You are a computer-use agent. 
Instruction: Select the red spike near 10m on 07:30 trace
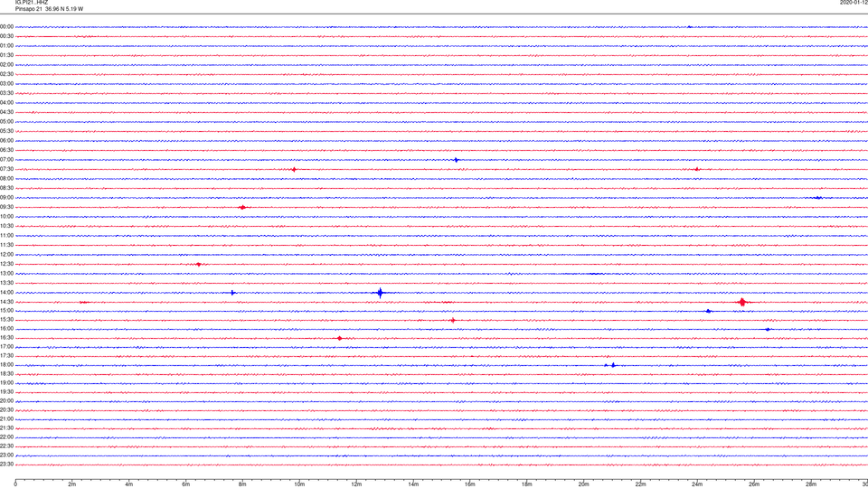coord(294,170)
